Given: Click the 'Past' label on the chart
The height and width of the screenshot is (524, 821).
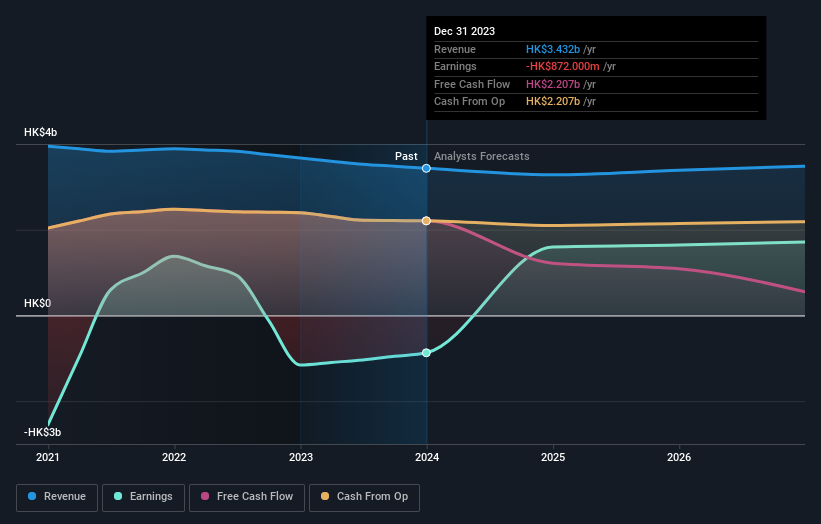Looking at the screenshot, I should click(x=406, y=157).
